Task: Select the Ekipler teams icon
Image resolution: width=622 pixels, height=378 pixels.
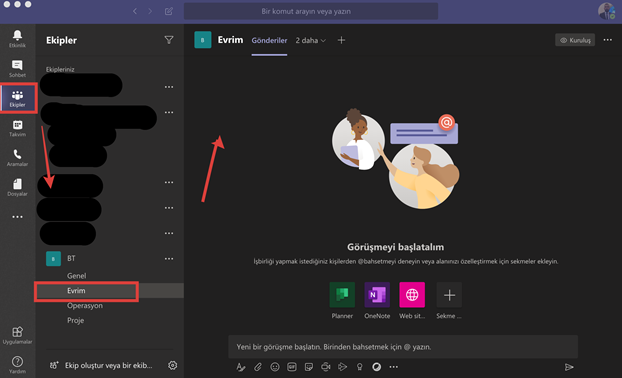Action: click(17, 98)
